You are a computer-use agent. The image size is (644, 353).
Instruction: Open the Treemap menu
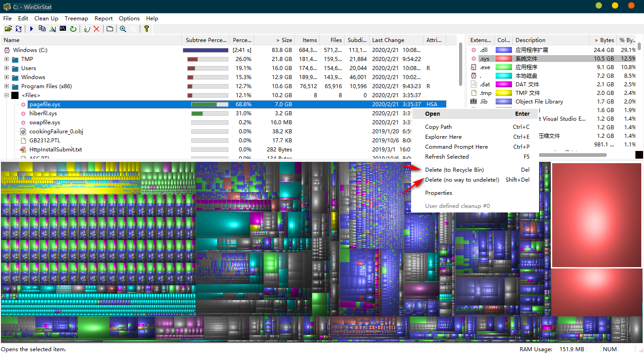[76, 19]
